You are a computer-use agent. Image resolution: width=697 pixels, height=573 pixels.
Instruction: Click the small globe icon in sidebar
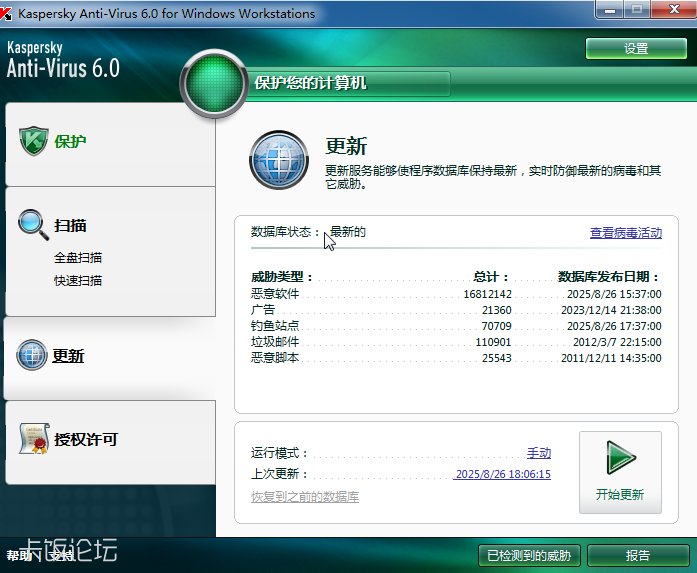pyautogui.click(x=32, y=355)
